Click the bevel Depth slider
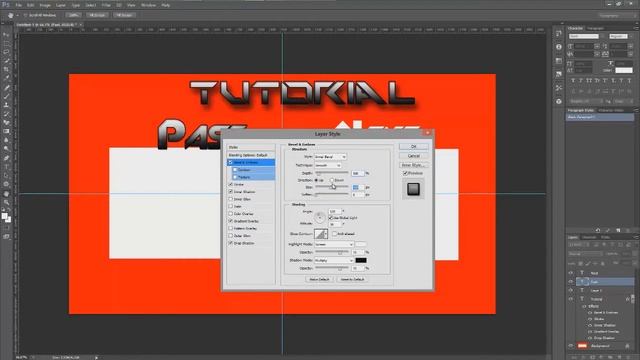 pyautogui.click(x=331, y=173)
